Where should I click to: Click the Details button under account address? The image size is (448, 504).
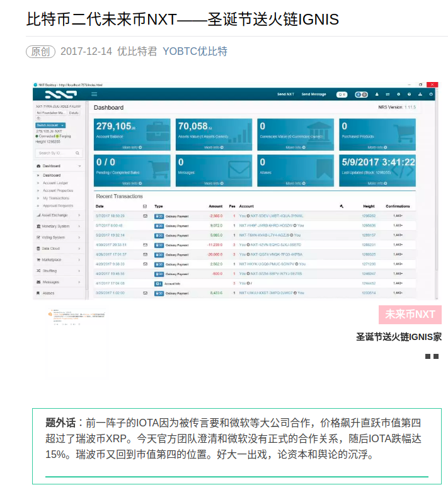(x=74, y=113)
